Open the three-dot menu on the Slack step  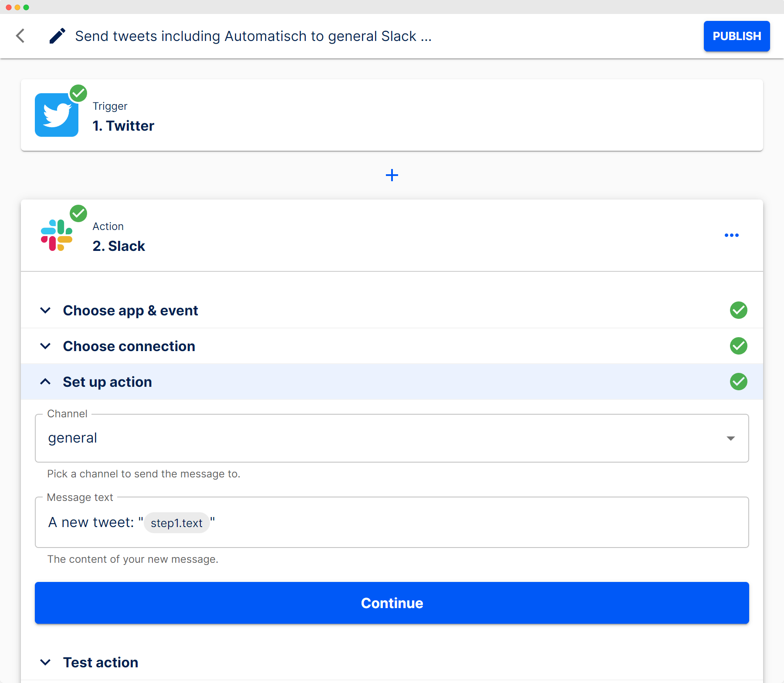click(x=732, y=235)
